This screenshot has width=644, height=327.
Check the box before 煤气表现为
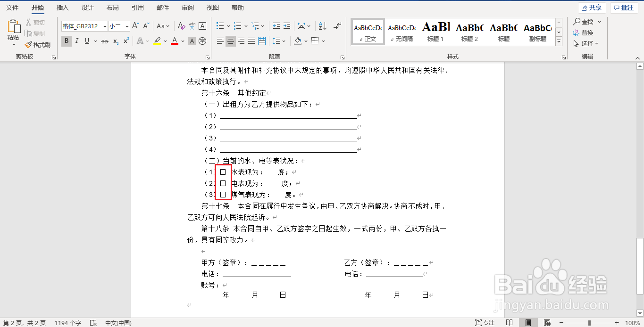[x=223, y=195]
